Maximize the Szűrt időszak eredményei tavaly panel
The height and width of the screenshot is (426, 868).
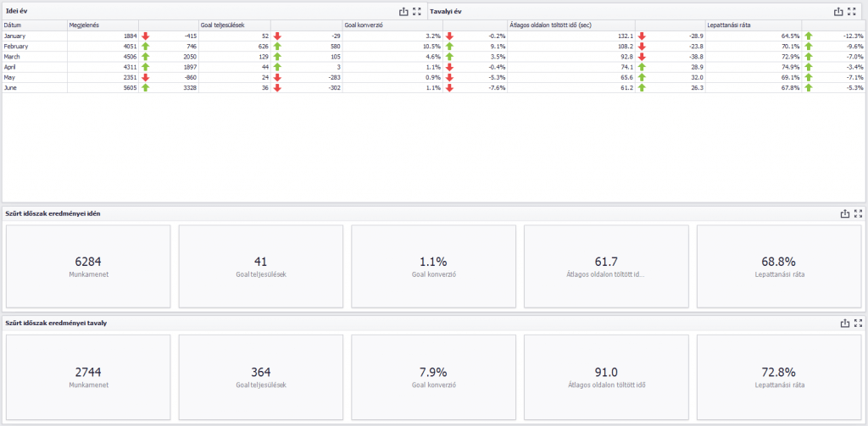[859, 323]
